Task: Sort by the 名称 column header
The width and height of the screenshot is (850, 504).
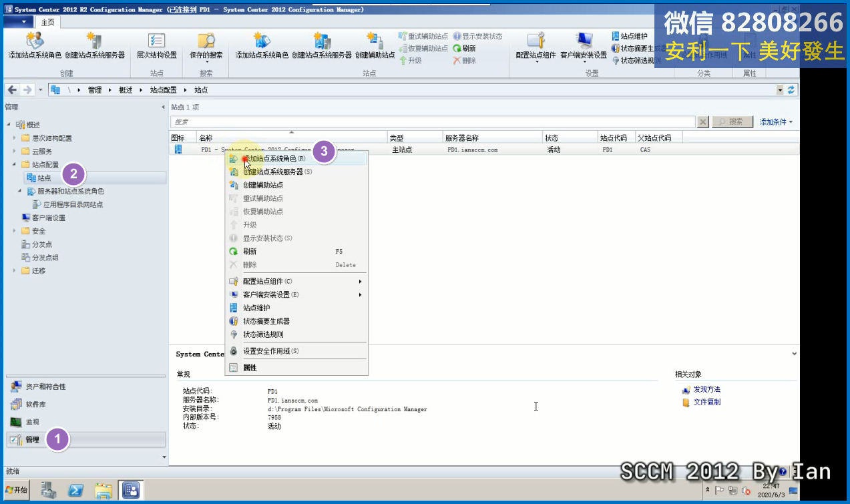Action: 292,138
